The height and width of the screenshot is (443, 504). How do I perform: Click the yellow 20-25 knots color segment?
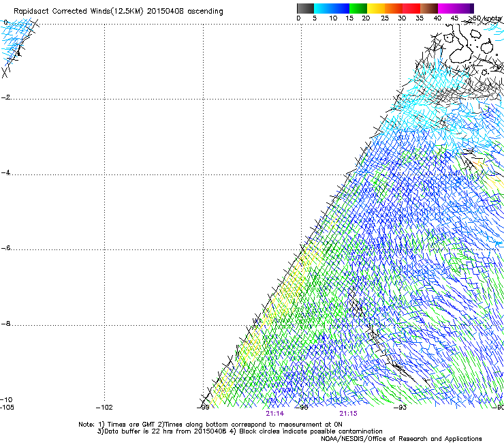pos(376,8)
